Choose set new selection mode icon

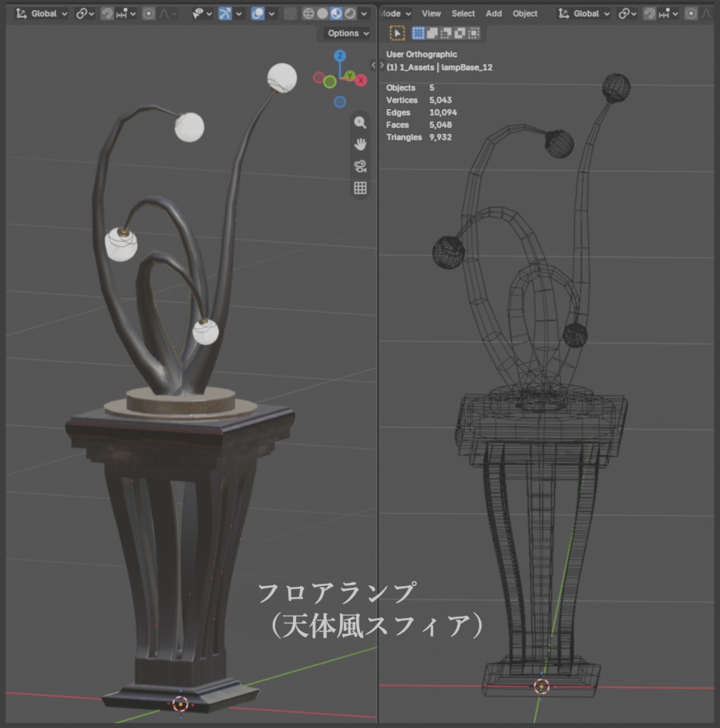[x=418, y=33]
